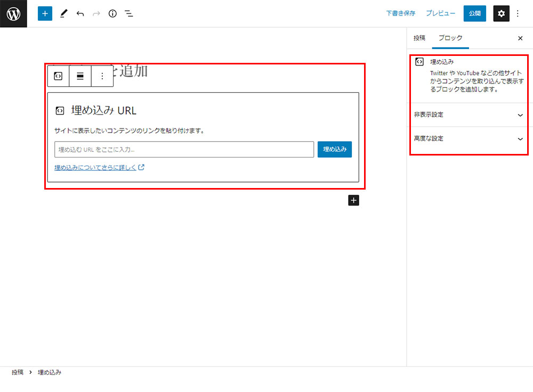Open the block options menu with three dots
Screen dimensions: 533x392
(102, 76)
